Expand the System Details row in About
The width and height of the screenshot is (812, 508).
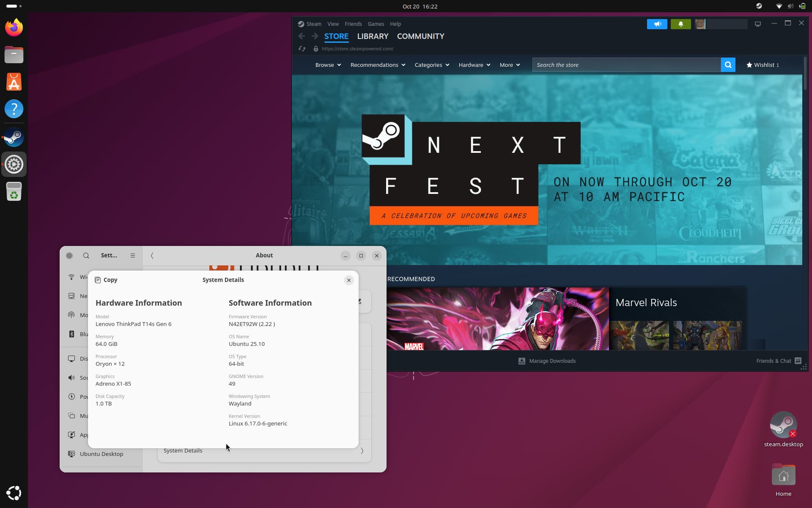pos(262,450)
